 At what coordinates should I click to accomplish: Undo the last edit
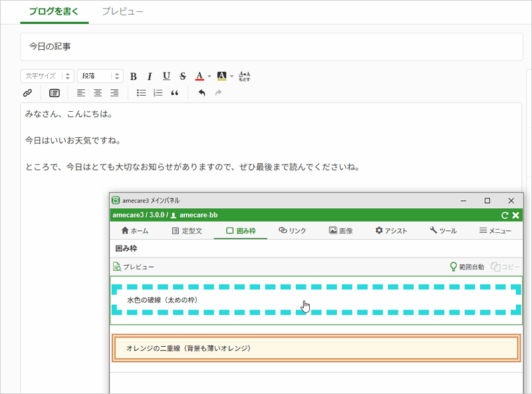click(202, 93)
